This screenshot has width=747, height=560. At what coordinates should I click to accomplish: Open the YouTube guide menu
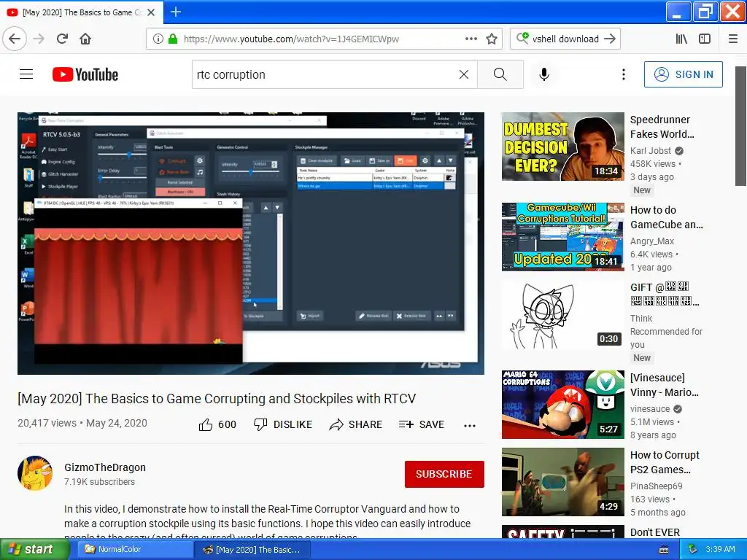(26, 74)
